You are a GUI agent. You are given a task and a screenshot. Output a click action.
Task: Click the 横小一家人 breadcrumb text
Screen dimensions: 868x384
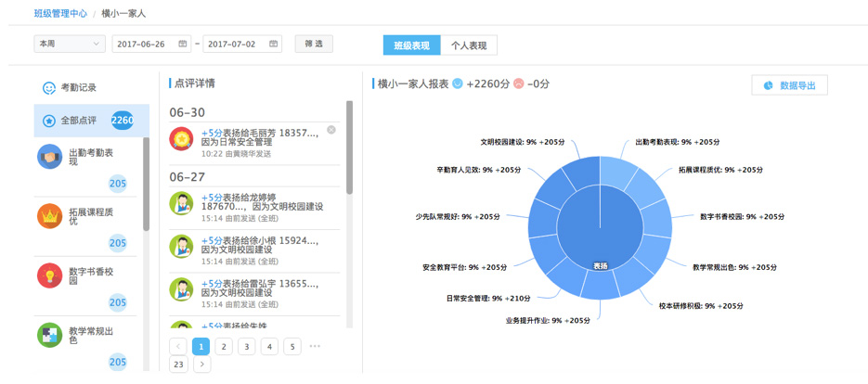[123, 13]
